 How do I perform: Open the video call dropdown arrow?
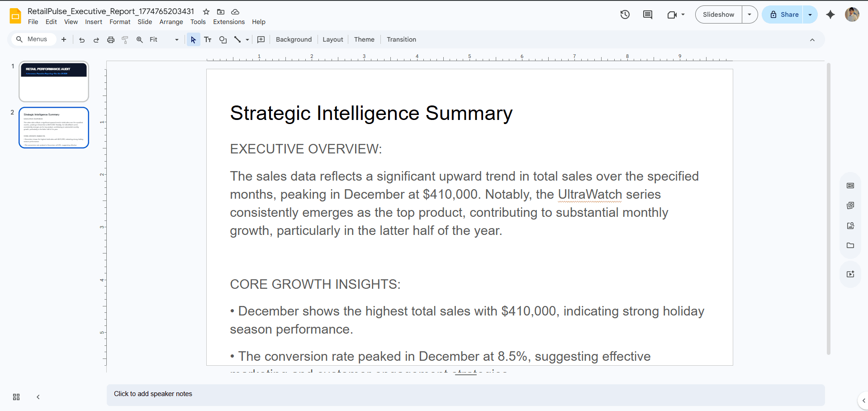point(683,14)
